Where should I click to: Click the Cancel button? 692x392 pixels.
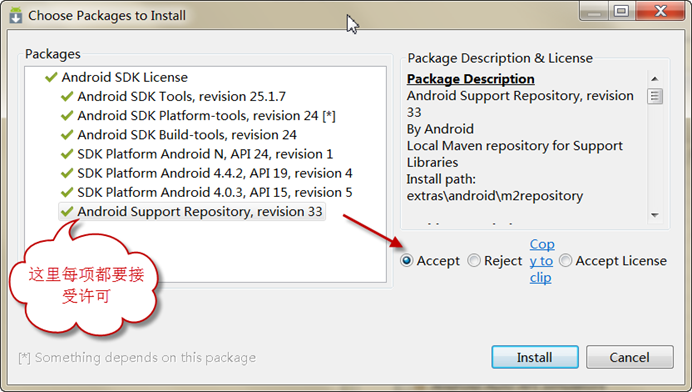[630, 357]
